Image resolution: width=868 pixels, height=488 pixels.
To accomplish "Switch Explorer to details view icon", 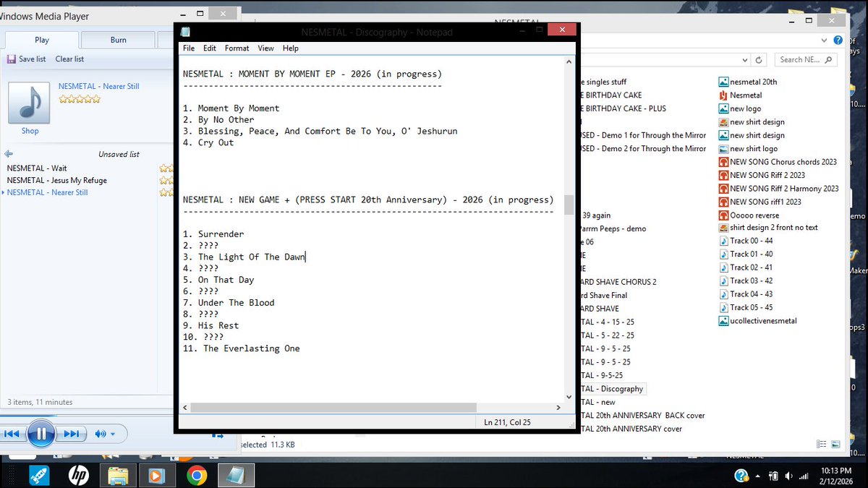I will [x=822, y=444].
